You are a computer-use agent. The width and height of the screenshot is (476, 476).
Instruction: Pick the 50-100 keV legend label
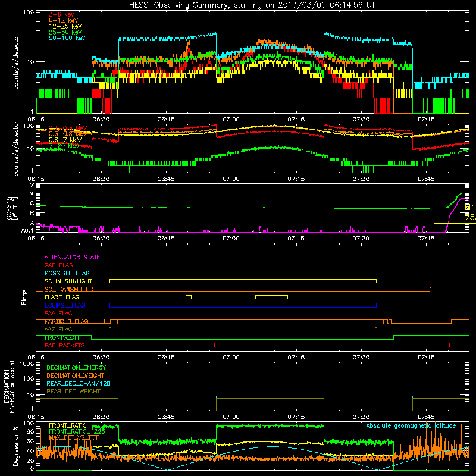point(67,38)
